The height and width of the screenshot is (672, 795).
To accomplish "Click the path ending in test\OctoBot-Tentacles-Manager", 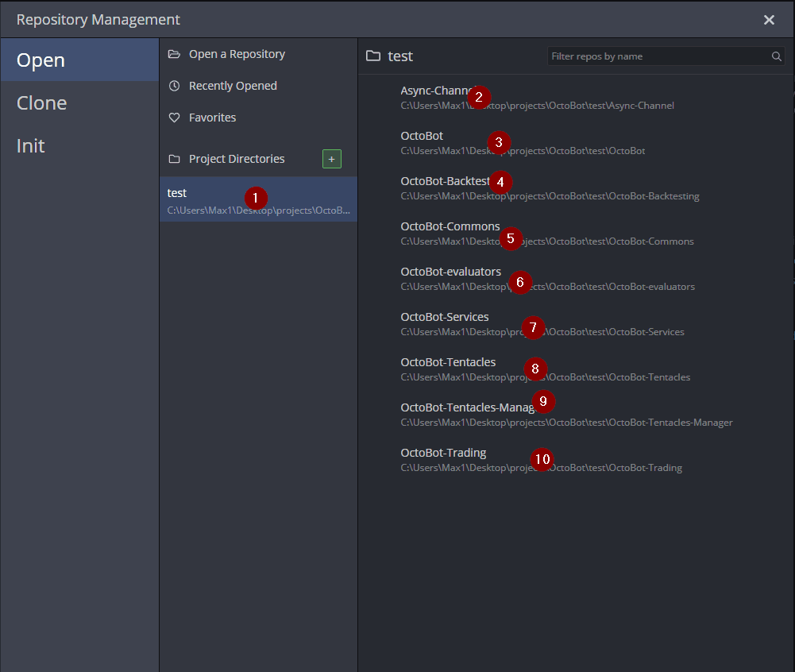I will click(x=567, y=423).
